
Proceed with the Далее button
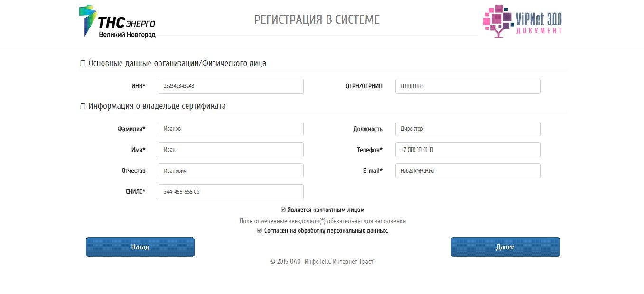tap(505, 247)
